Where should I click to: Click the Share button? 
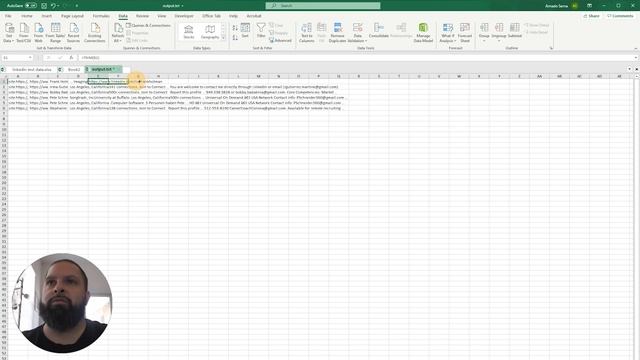pyautogui.click(x=591, y=16)
